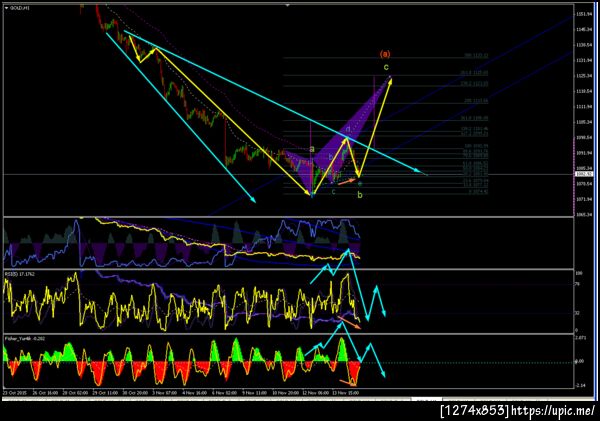Select the Fisher_Yur4ik indicator label
The image size is (600, 421).
click(x=23, y=339)
